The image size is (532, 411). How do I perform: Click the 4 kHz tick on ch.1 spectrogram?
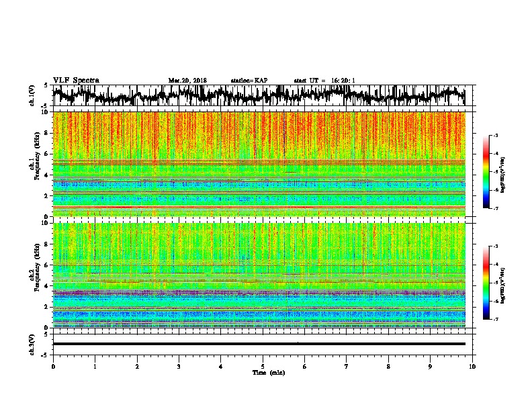coord(46,175)
